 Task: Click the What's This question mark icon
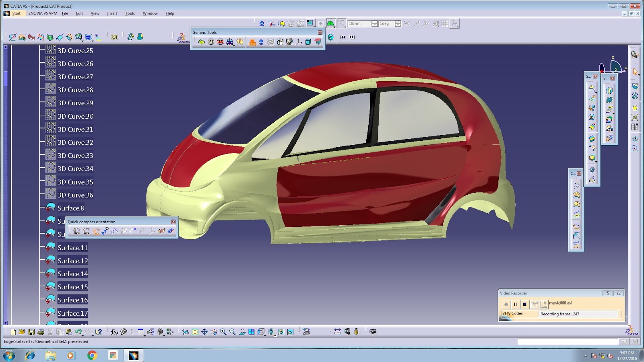[239, 41]
